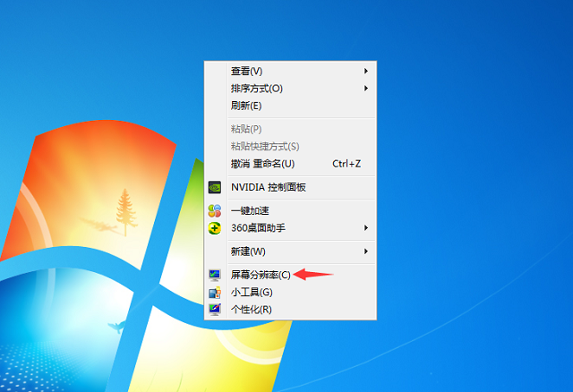Open the 排序方式(O) menu entry
The width and height of the screenshot is (573, 392).
tap(290, 89)
